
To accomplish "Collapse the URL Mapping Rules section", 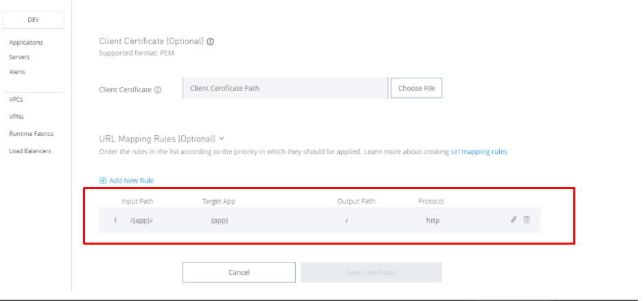I will 222,138.
